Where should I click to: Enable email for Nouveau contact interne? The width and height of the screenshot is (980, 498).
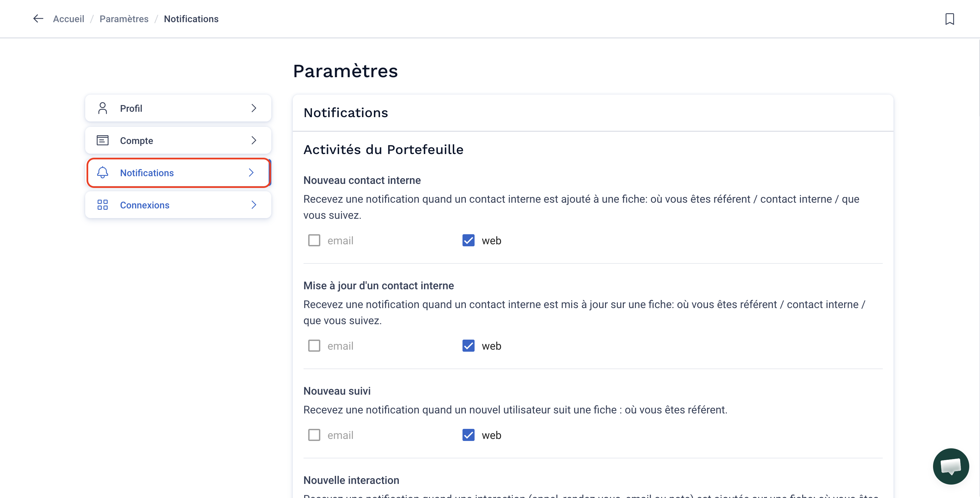coord(314,240)
